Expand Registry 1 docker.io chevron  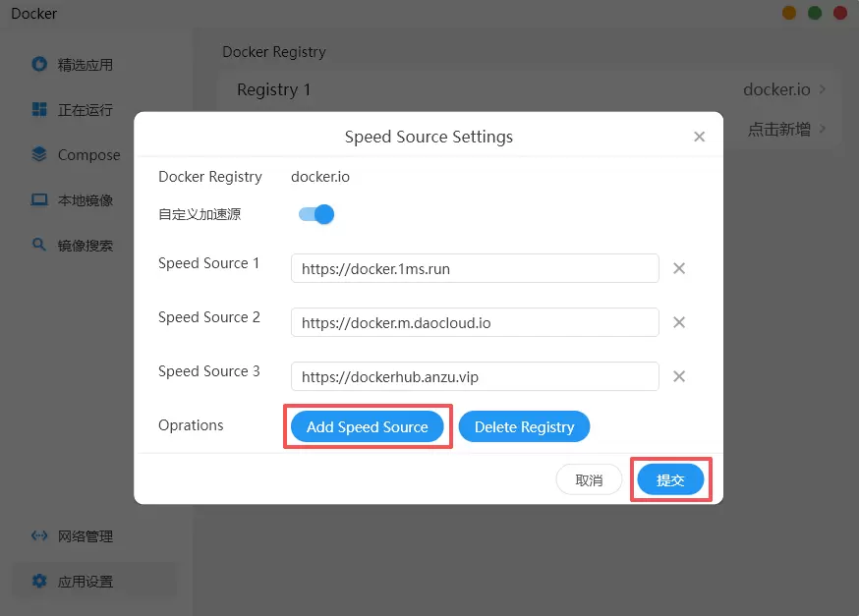coord(822,89)
